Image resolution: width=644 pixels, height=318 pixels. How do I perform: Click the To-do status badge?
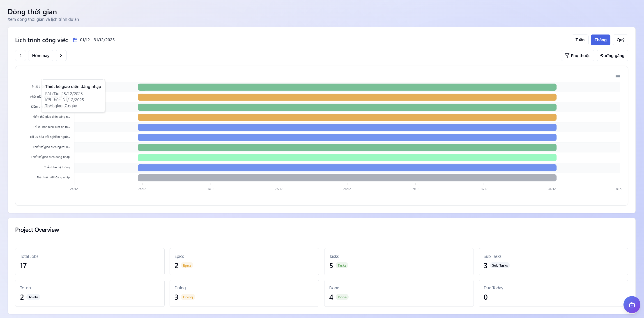point(33,297)
